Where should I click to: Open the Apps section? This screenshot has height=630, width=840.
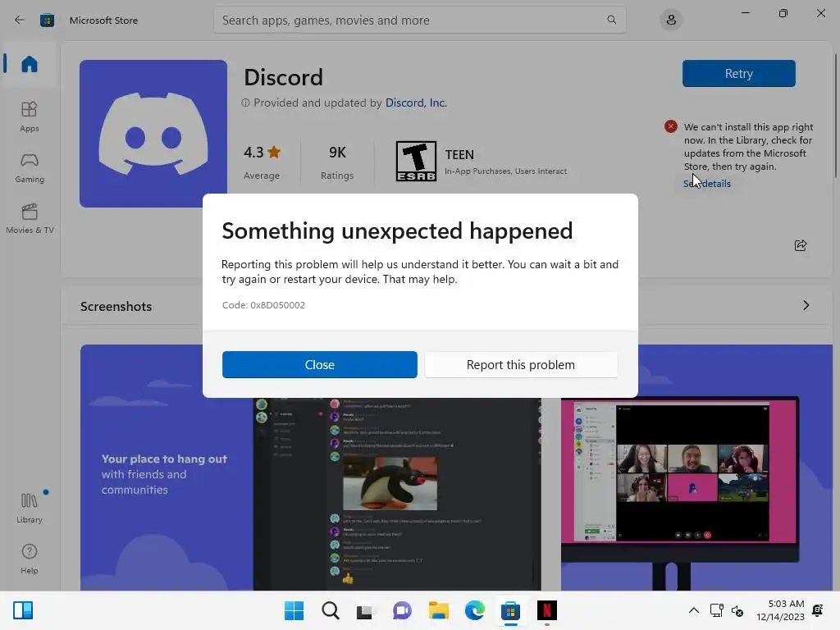point(30,116)
